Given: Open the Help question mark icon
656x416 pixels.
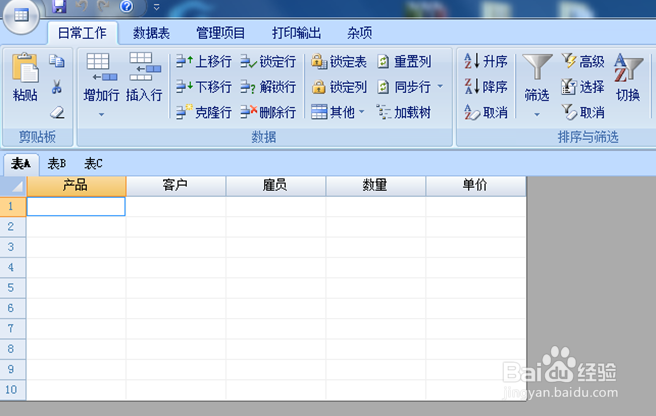Looking at the screenshot, I should (126, 6).
